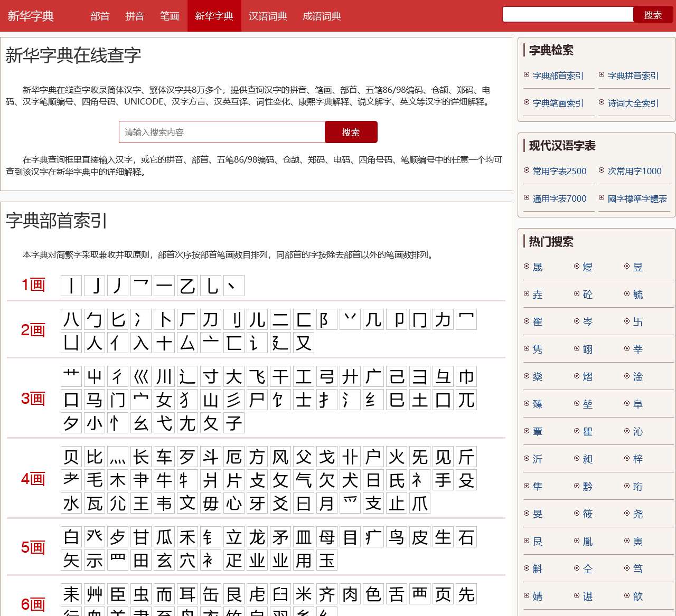Choose radical 米 in the 6画 section

coord(304,594)
